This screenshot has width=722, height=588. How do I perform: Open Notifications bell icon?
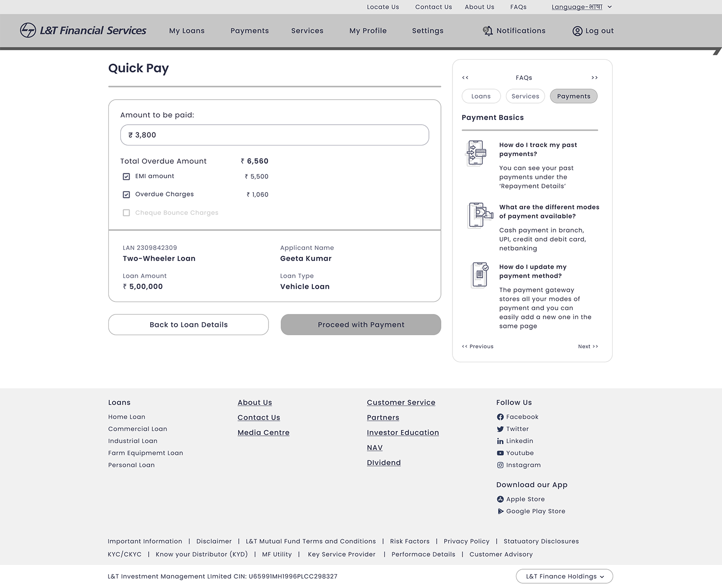click(488, 31)
